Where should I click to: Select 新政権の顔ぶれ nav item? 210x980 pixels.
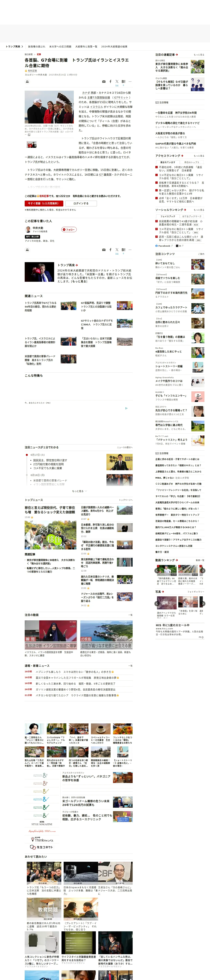[x=37, y=46]
